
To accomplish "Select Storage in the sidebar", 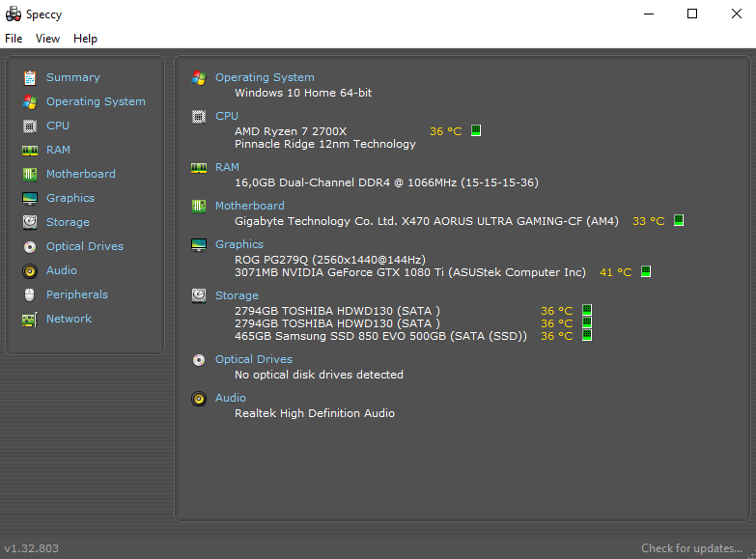I will pos(68,222).
